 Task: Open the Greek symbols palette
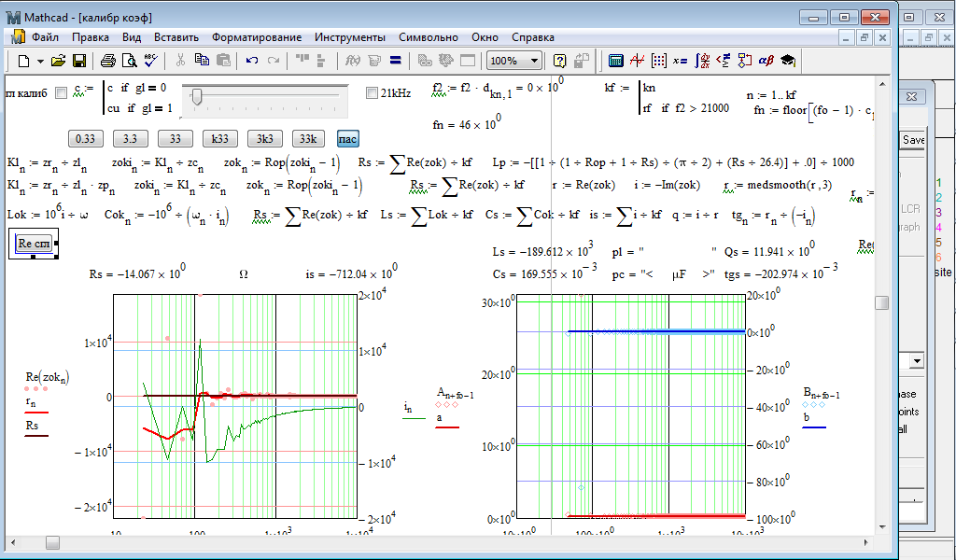766,61
